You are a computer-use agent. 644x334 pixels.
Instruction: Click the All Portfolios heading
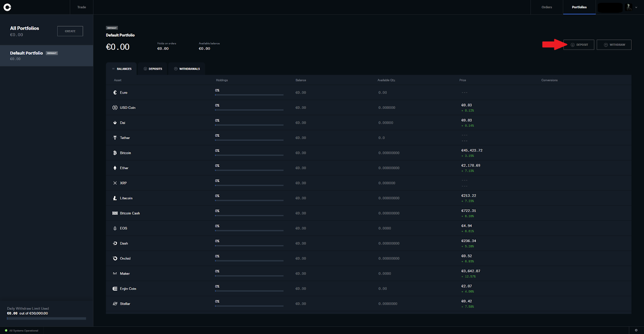(25, 28)
